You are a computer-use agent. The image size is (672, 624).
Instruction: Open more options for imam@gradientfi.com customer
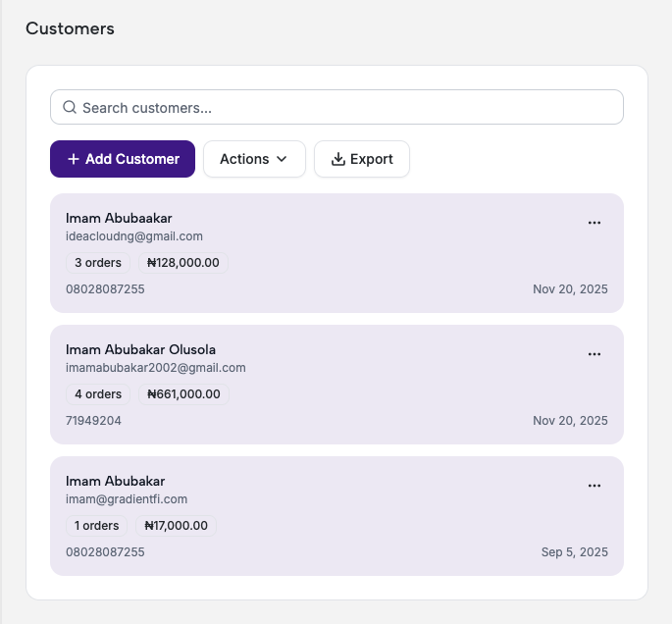(x=594, y=486)
